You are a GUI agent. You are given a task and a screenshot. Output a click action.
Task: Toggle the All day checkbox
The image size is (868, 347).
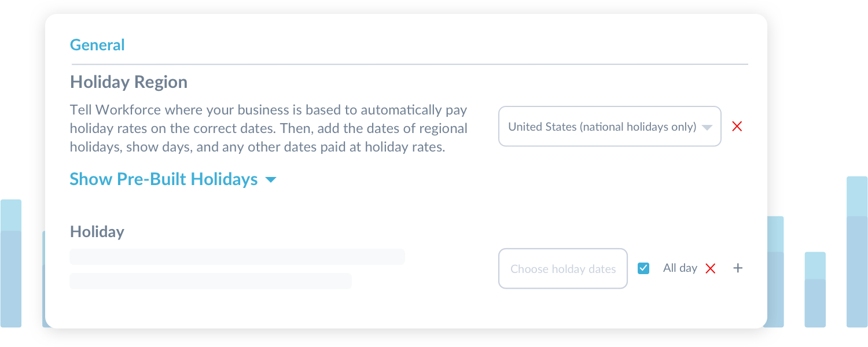tap(643, 268)
